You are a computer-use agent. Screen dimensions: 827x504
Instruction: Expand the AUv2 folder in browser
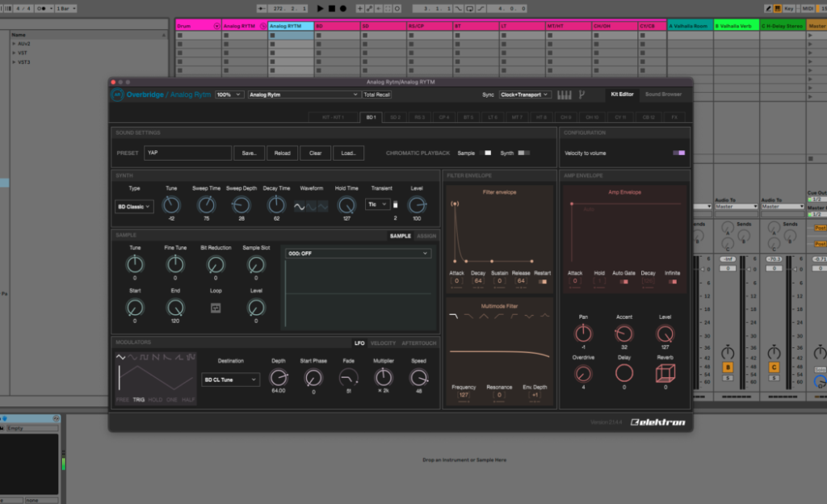tap(14, 44)
